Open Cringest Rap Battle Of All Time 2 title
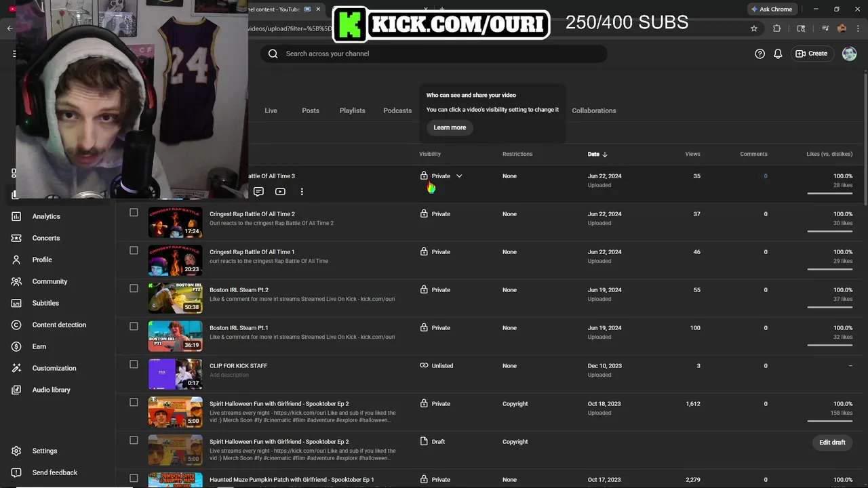 (252, 214)
